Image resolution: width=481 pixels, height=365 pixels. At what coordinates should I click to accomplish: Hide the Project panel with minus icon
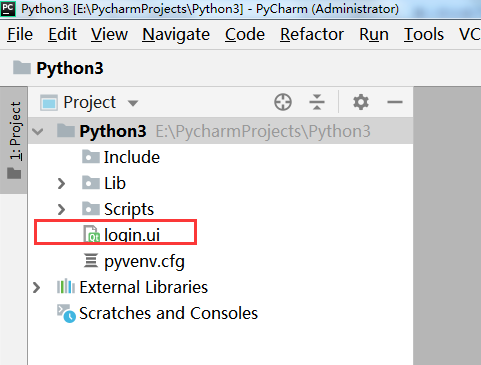pyautogui.click(x=395, y=102)
